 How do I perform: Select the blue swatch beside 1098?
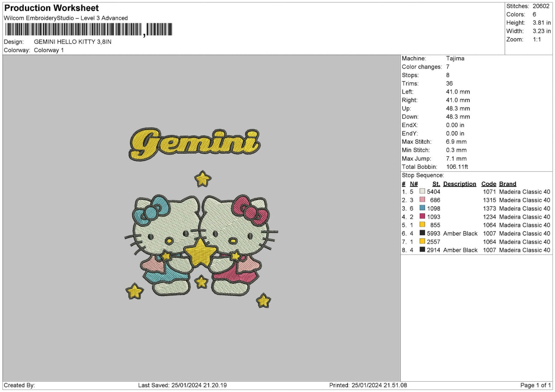(x=422, y=208)
